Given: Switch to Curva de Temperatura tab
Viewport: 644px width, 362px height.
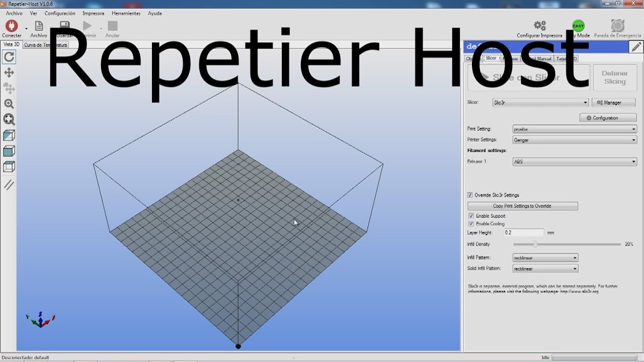Looking at the screenshot, I should pos(45,45).
